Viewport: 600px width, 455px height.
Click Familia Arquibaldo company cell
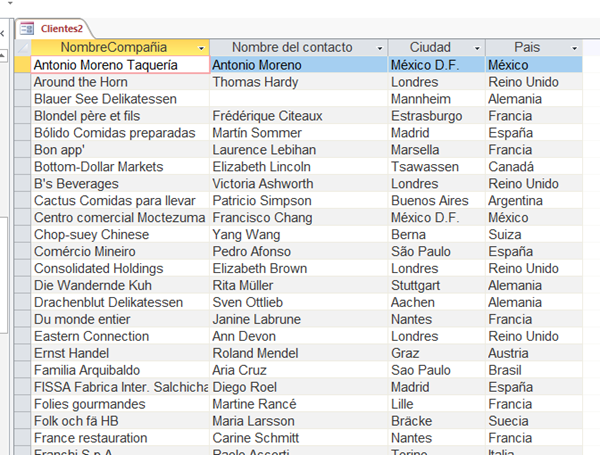click(120, 370)
